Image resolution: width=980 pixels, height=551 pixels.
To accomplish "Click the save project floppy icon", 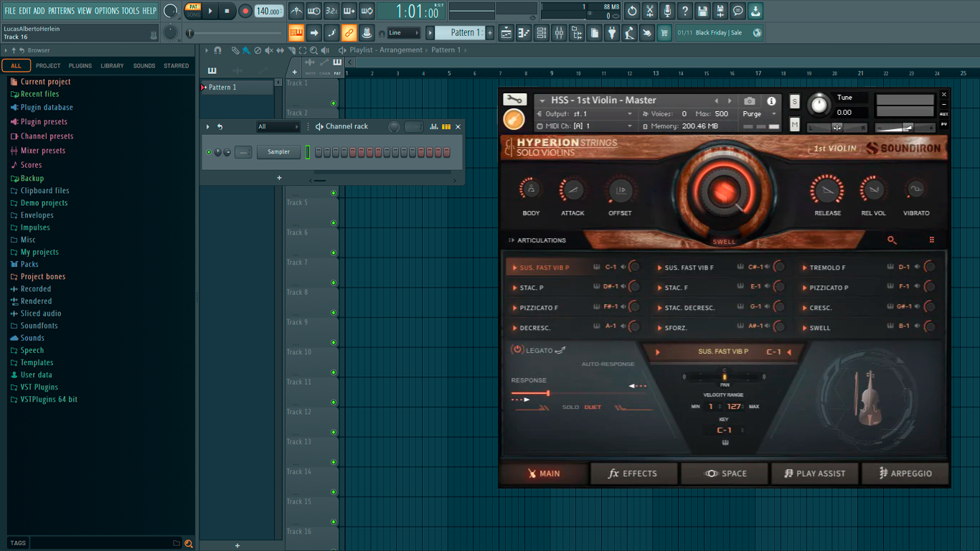I will [702, 11].
